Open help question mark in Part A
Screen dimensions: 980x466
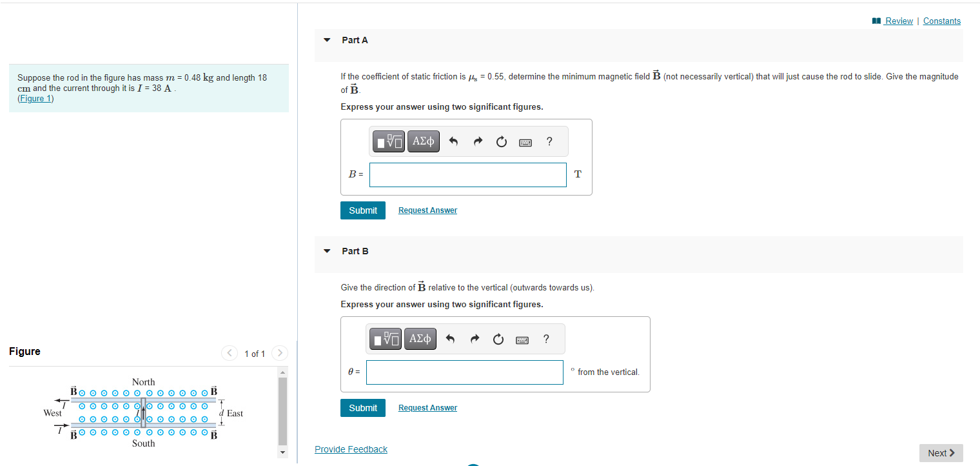(549, 141)
